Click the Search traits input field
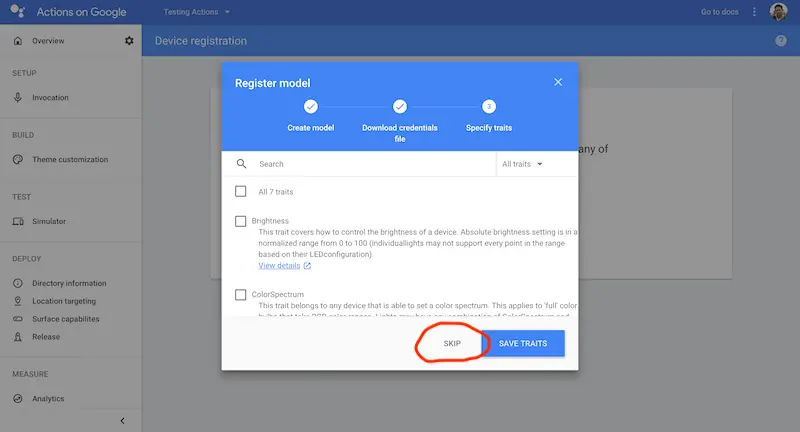 pos(375,164)
